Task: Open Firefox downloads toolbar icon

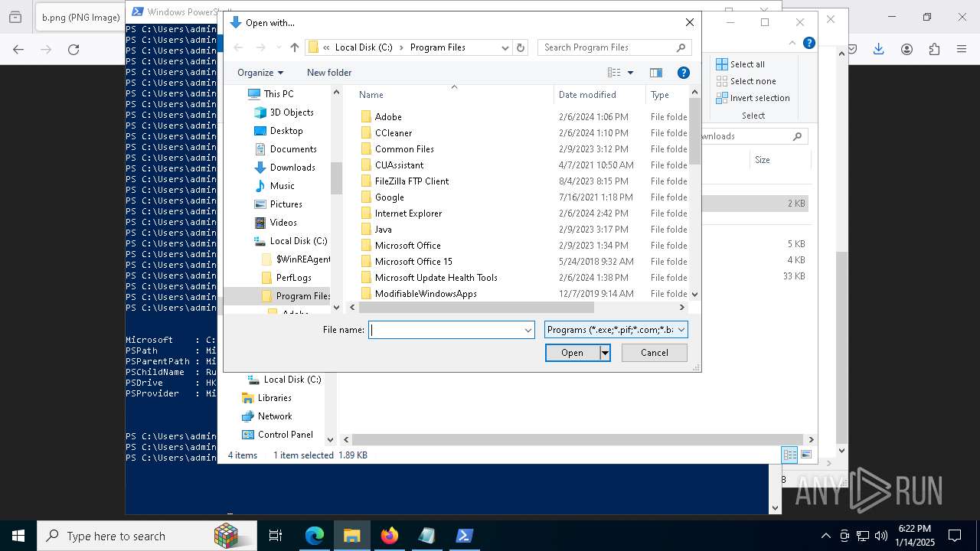Action: click(879, 49)
